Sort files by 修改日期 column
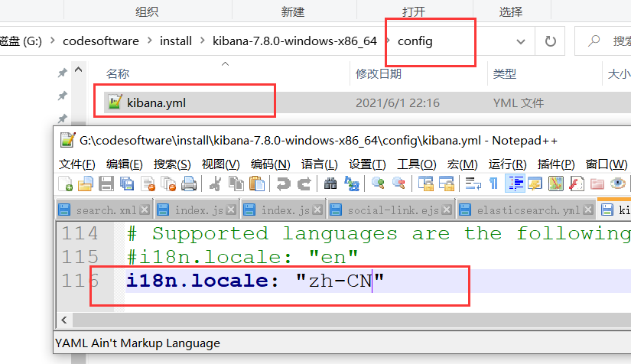The height and width of the screenshot is (364, 631). click(x=379, y=74)
